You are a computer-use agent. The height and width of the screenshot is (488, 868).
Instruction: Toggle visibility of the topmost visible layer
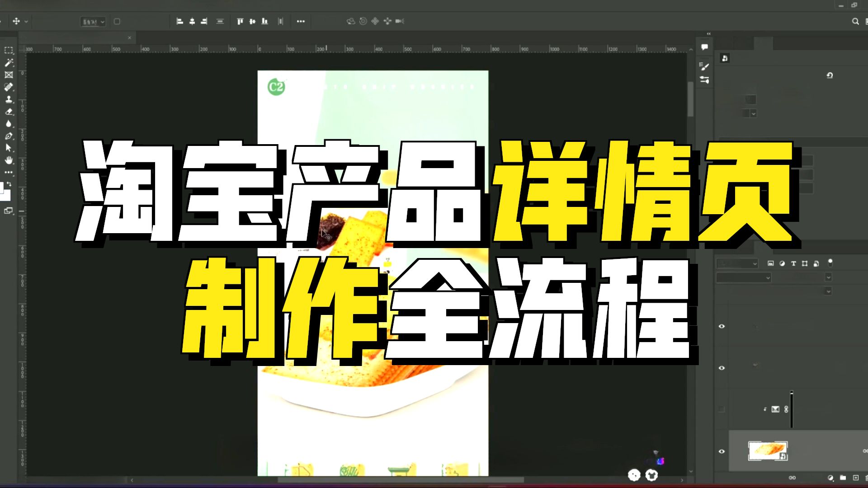coord(722,326)
